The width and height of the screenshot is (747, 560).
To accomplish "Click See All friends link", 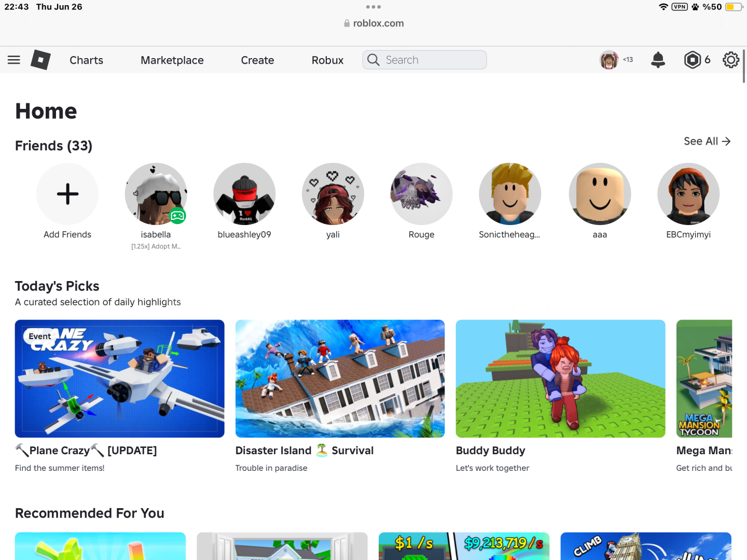I will (x=707, y=141).
